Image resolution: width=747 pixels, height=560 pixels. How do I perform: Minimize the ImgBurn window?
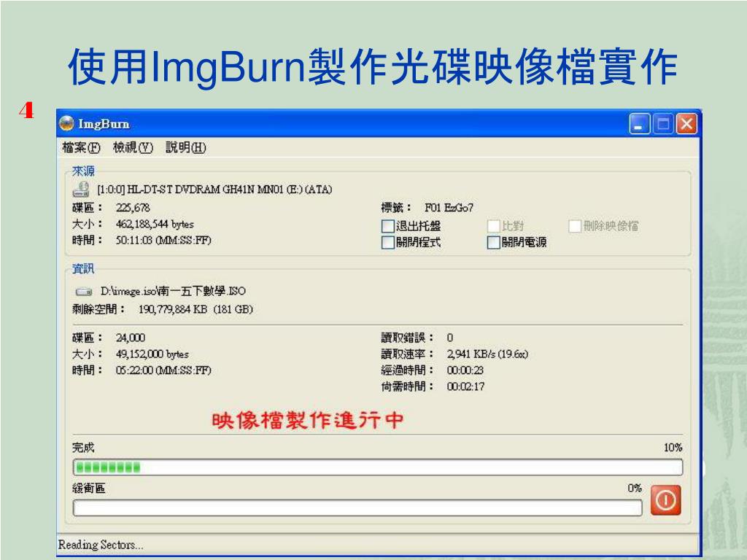639,124
